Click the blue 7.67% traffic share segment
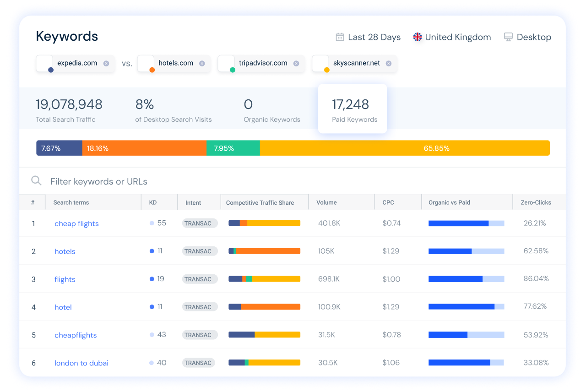Screen dimensions: 586x392 pos(60,148)
